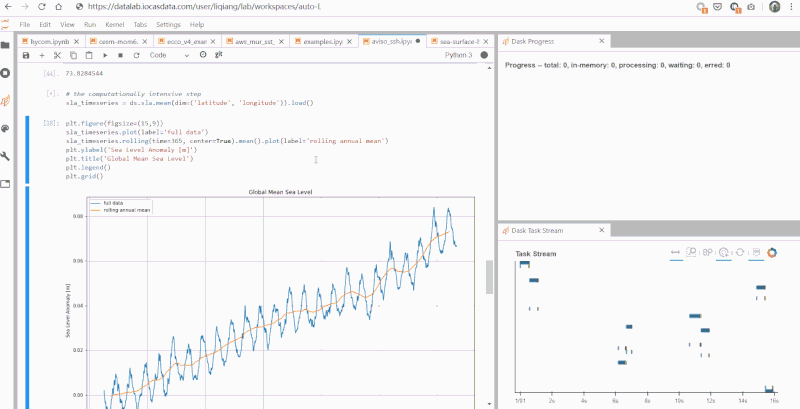
Task: Copy the selected cell
Action: click(73, 55)
